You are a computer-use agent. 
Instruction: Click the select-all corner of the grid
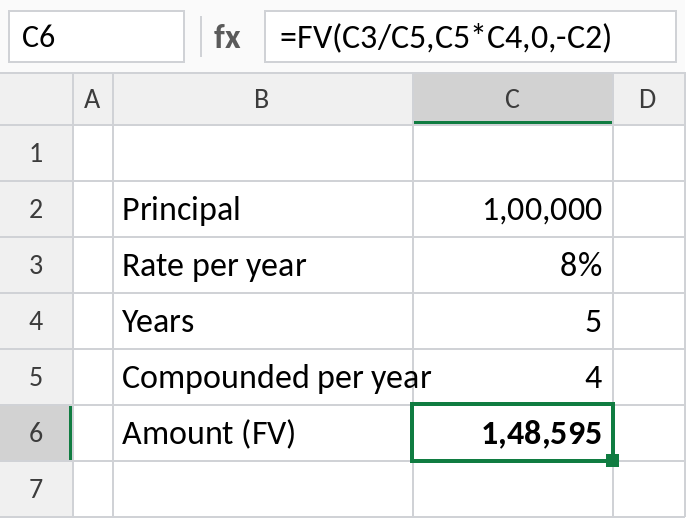tap(36, 99)
